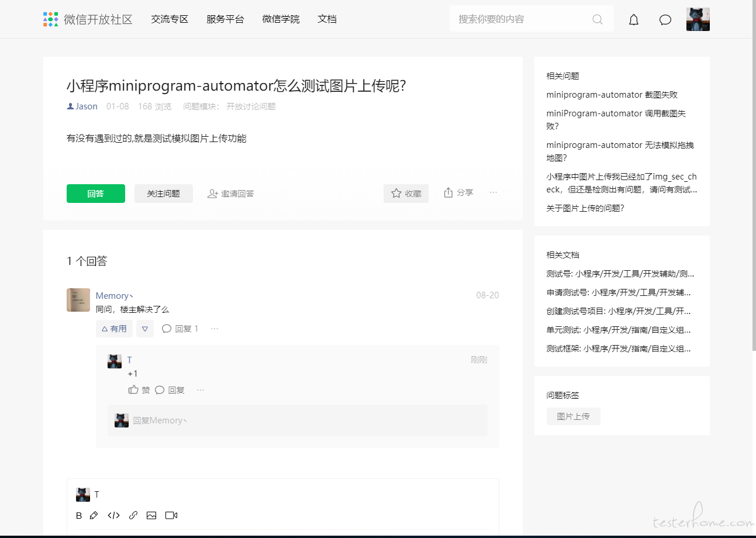
Task: Click T's avatar in the comment
Action: pyautogui.click(x=115, y=361)
